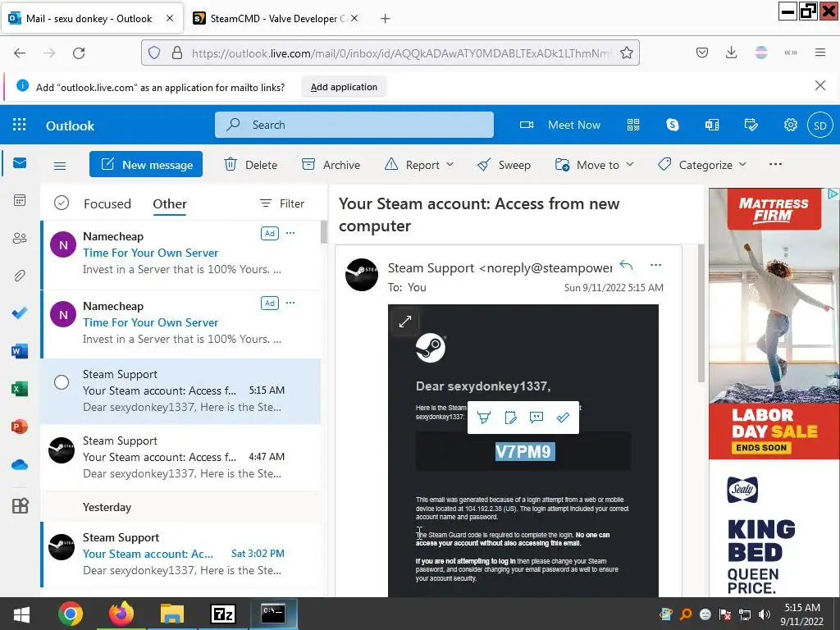Viewport: 840px width, 630px height.
Task: Open Outlook Settings gear
Action: pos(790,125)
